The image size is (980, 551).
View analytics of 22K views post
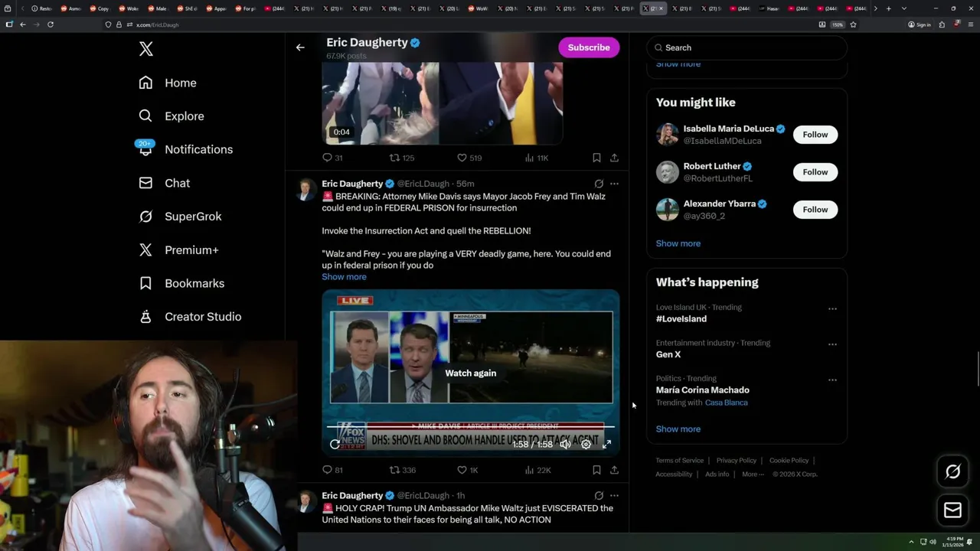537,470
